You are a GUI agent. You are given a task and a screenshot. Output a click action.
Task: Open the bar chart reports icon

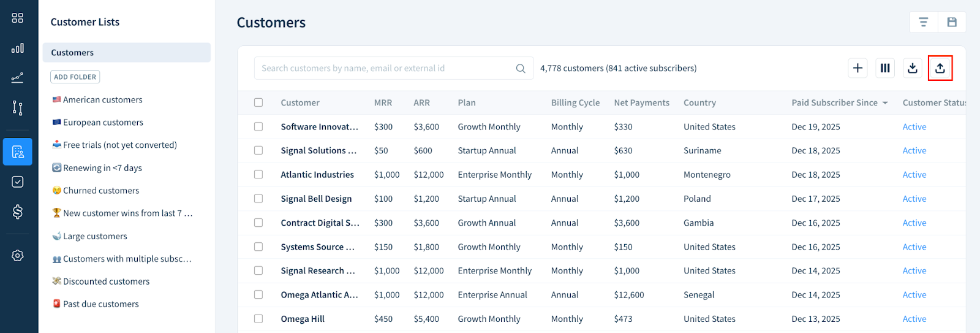pos(18,48)
